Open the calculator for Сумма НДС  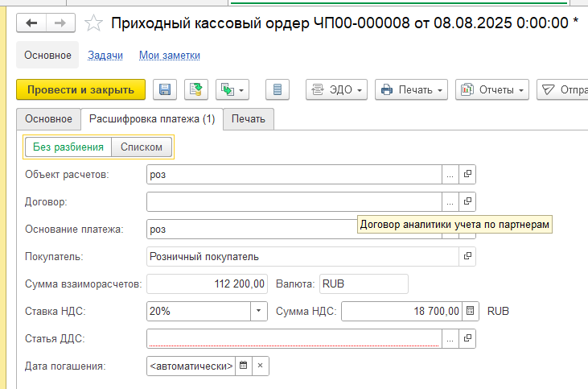click(x=471, y=311)
